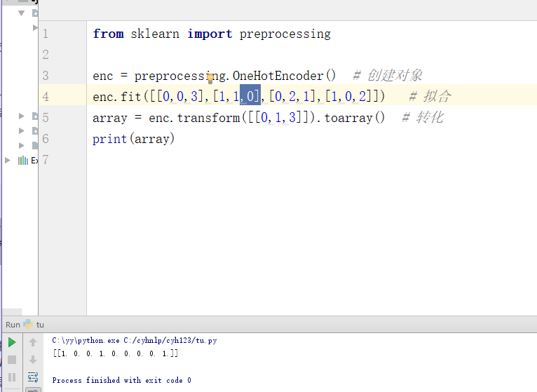Click line number 7 in the gutter

pyautogui.click(x=46, y=160)
